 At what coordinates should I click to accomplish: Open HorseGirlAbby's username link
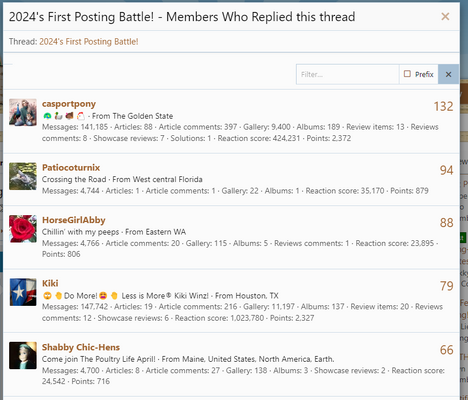tap(74, 220)
